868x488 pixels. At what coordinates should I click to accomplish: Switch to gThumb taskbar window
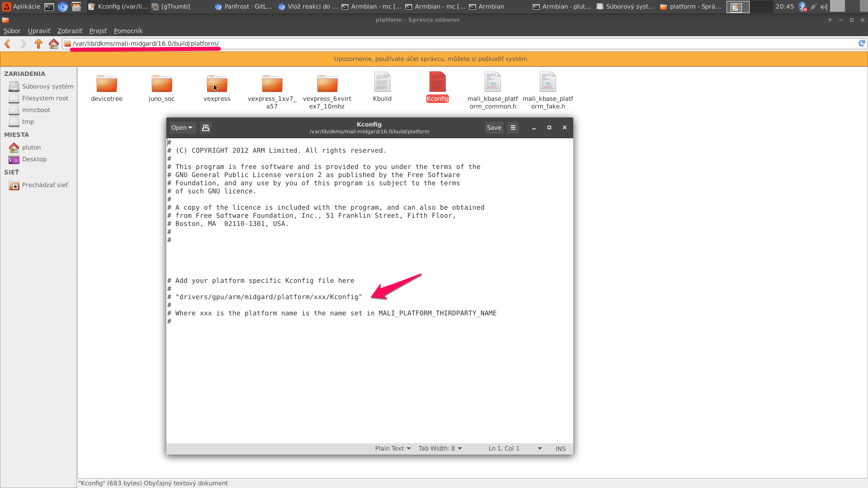click(x=181, y=6)
